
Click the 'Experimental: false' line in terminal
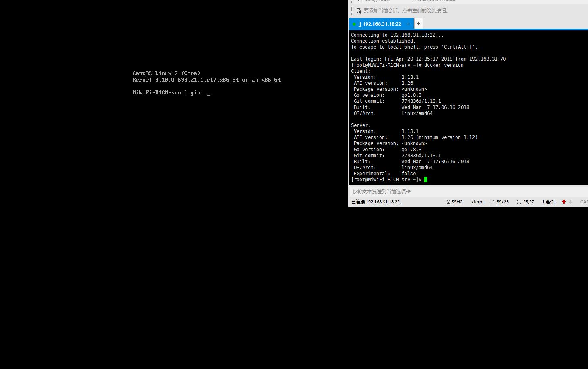pyautogui.click(x=385, y=174)
